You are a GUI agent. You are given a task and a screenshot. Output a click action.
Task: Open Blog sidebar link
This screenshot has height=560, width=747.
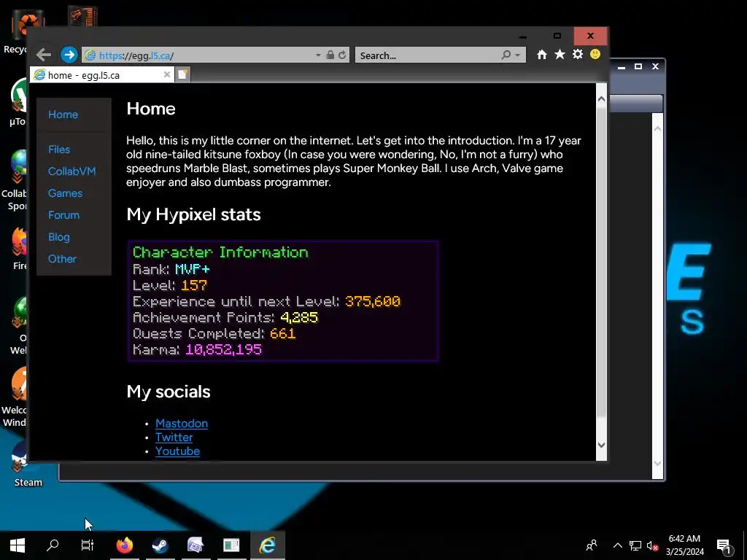coord(59,237)
